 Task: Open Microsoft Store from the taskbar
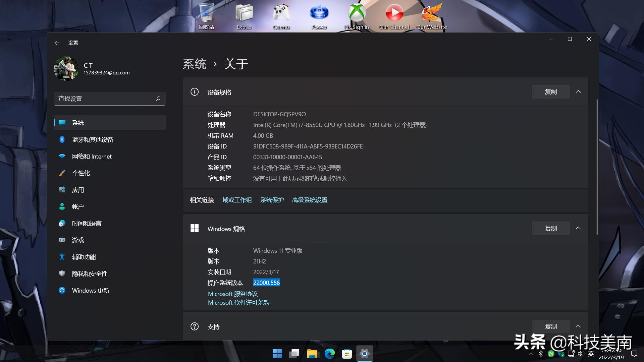[x=347, y=353]
